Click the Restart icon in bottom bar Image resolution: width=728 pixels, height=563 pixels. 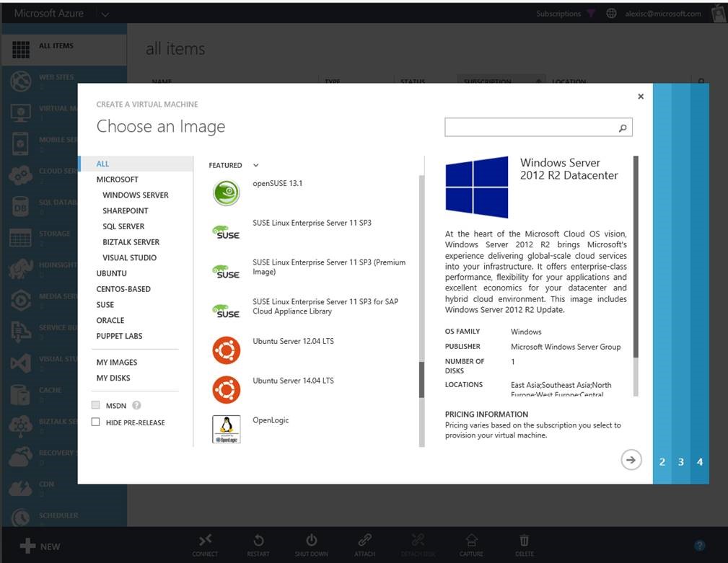258,540
